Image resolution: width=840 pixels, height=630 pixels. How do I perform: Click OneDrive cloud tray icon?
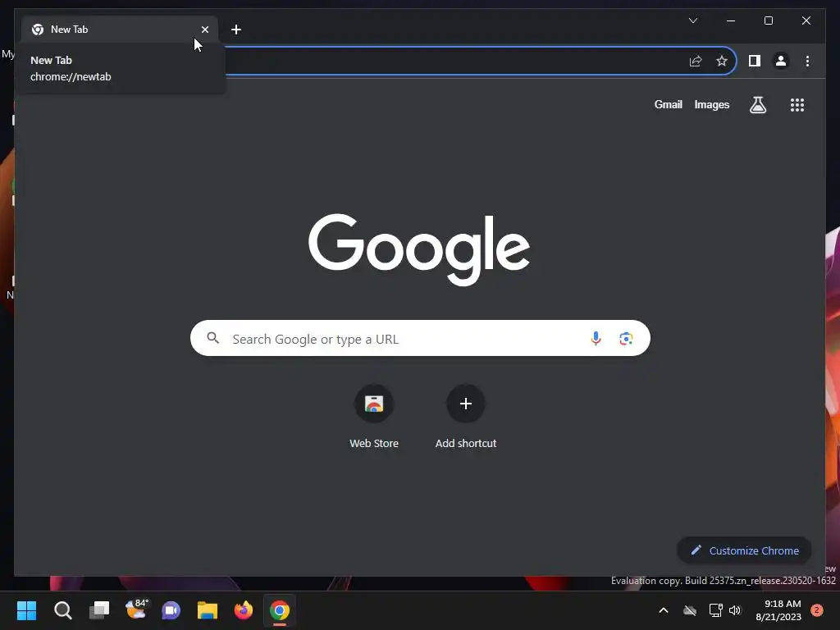(690, 610)
